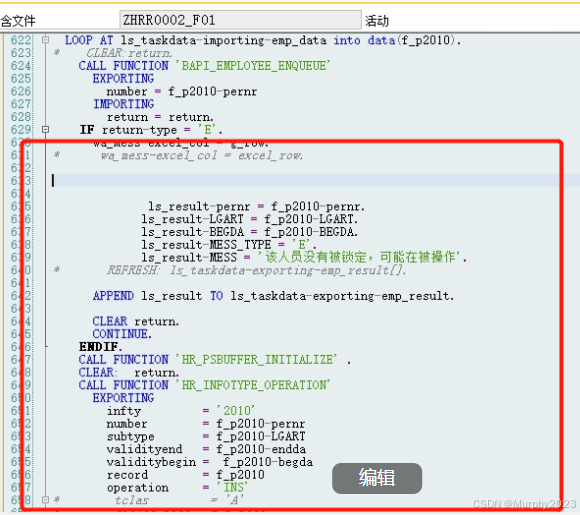Collapse the comment block at line 658
Screen dimensions: 580x515
point(45,500)
